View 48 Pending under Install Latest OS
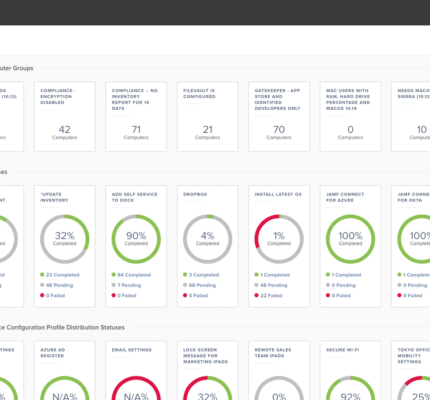Image resolution: width=430 pixels, height=400 pixels. pos(271,285)
